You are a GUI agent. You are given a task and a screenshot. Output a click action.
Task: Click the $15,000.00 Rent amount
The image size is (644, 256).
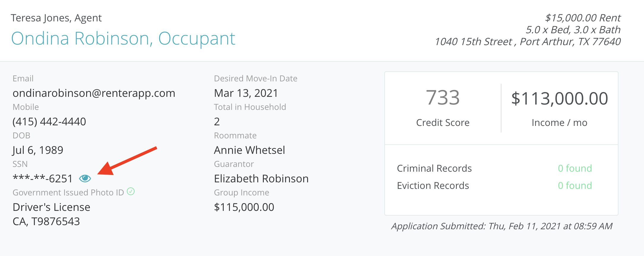tap(583, 18)
